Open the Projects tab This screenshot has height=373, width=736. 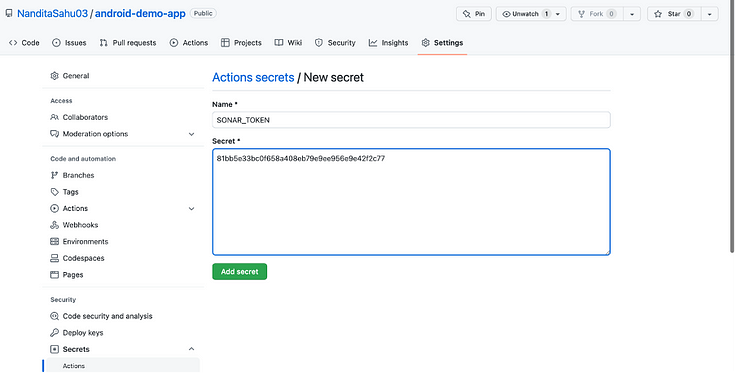coord(241,43)
